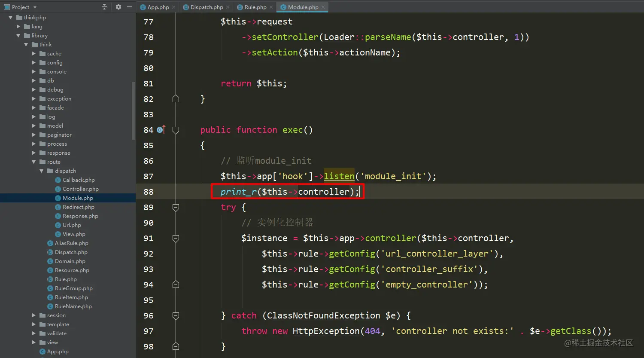Open Redirect.php file icon
Screen dimensions: 644x358
click(x=58, y=207)
